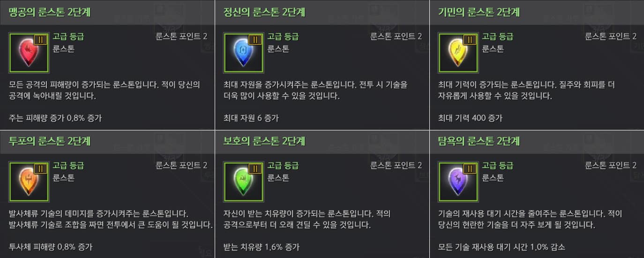Select the 보호의 룬스톤 2단계 header
644x258 pixels.
click(x=264, y=141)
